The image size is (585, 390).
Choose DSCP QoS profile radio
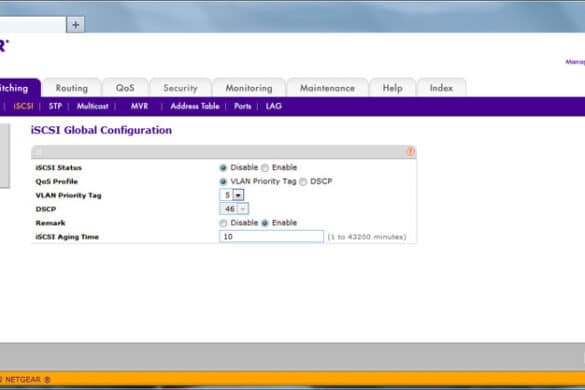click(303, 181)
